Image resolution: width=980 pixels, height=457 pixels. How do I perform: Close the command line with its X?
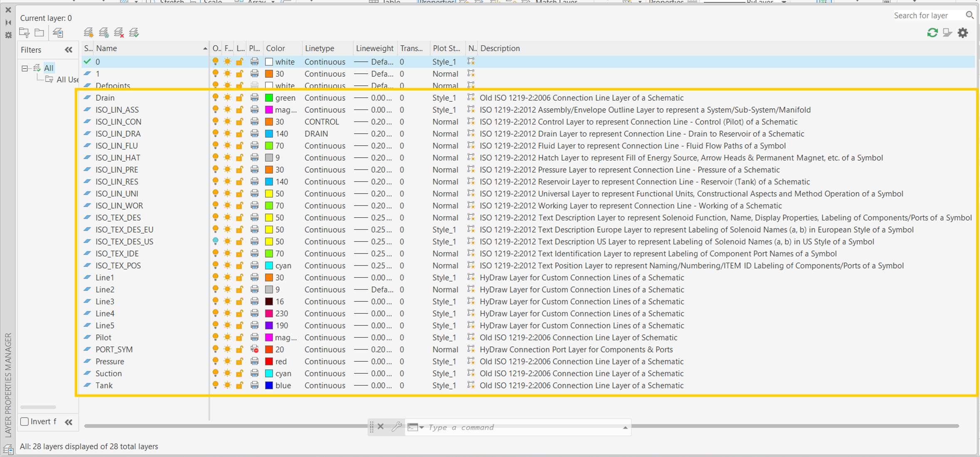pyautogui.click(x=381, y=427)
